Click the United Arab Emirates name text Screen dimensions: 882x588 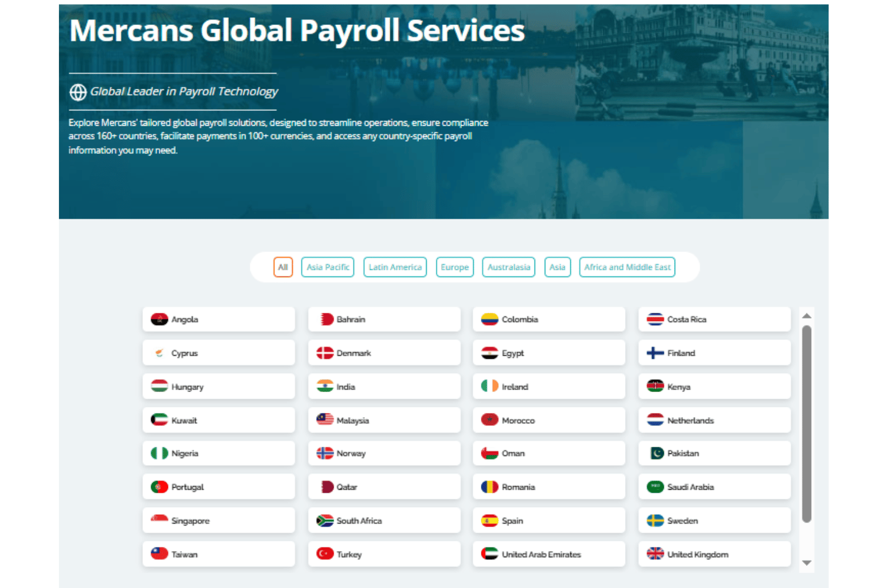coord(541,555)
